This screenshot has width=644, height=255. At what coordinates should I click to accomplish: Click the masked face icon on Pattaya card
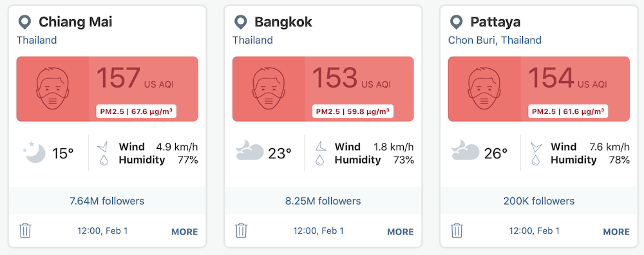point(484,89)
